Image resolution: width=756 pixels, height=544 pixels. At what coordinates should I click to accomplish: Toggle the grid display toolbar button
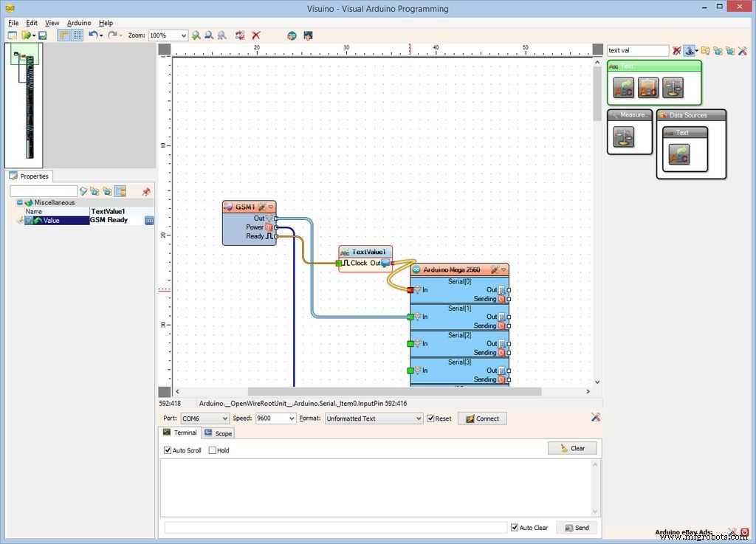pyautogui.click(x=77, y=35)
